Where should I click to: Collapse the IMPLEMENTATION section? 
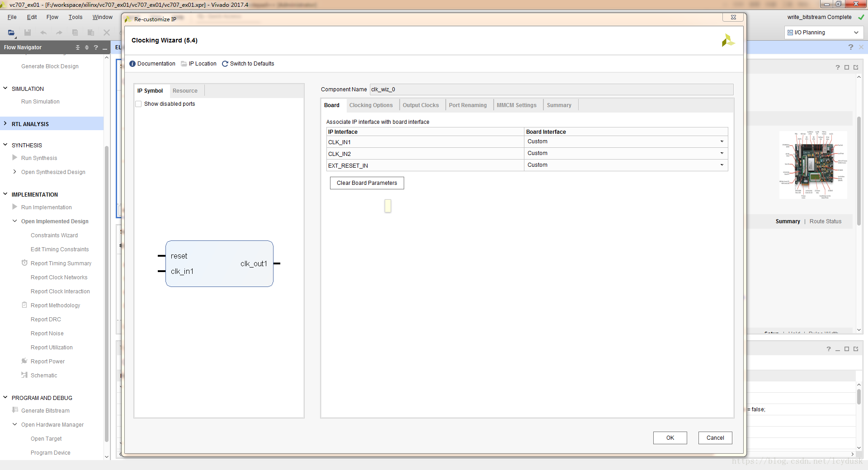coord(5,194)
